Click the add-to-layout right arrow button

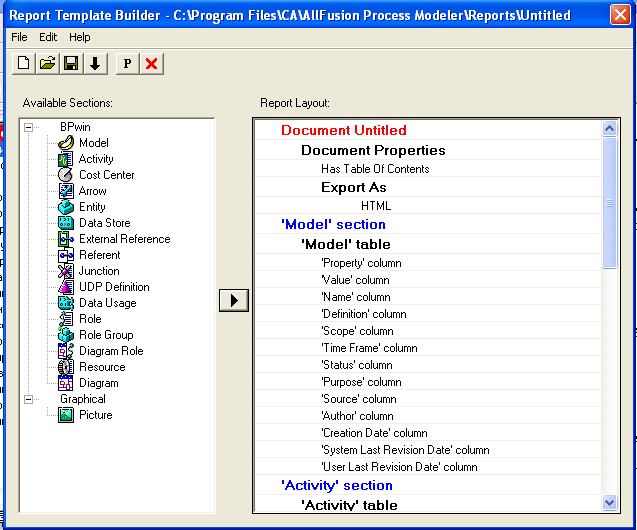(234, 301)
